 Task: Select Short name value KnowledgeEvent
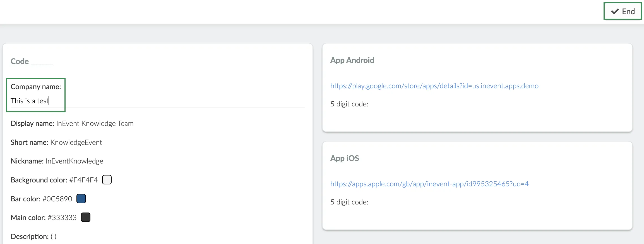(x=76, y=142)
